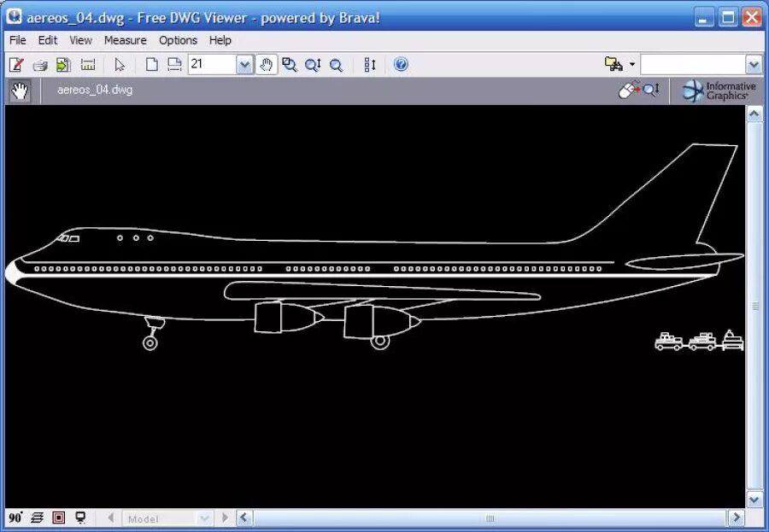Toggle the layers icon on status bar
The image size is (769, 532).
click(37, 517)
